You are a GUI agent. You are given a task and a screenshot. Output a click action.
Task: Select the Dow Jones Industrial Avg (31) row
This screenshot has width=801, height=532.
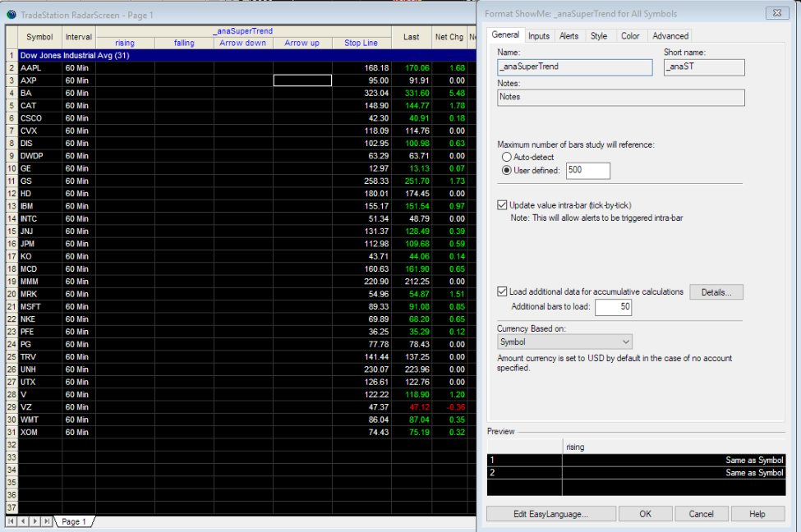(247, 55)
